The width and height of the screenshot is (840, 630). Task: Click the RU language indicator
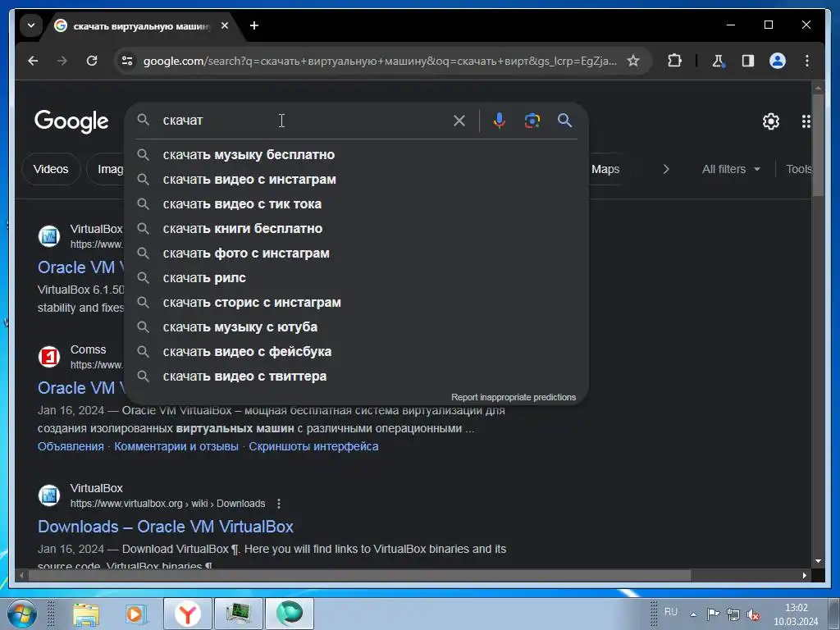(671, 612)
